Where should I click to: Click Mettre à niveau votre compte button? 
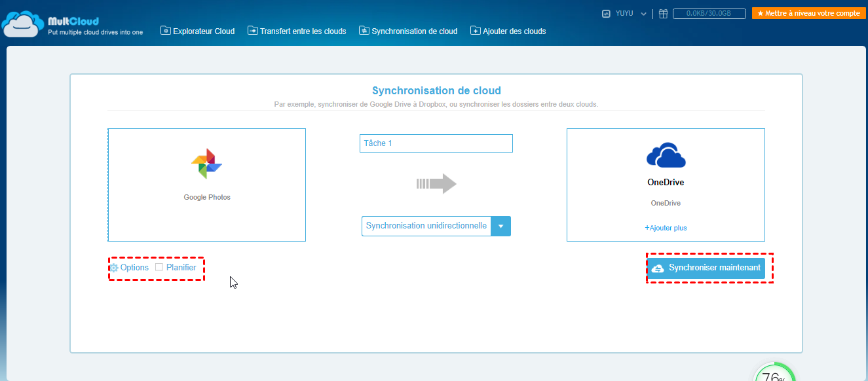click(809, 13)
